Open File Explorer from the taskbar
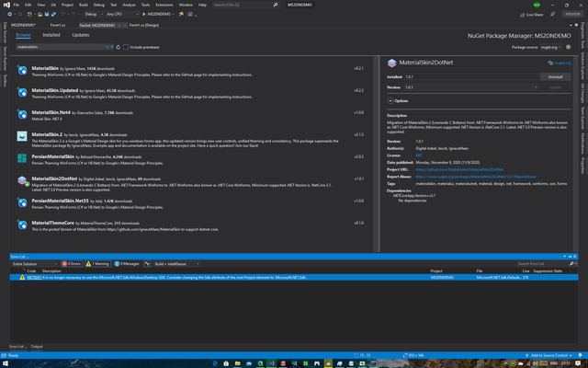588x368 pixels. click(x=237, y=363)
